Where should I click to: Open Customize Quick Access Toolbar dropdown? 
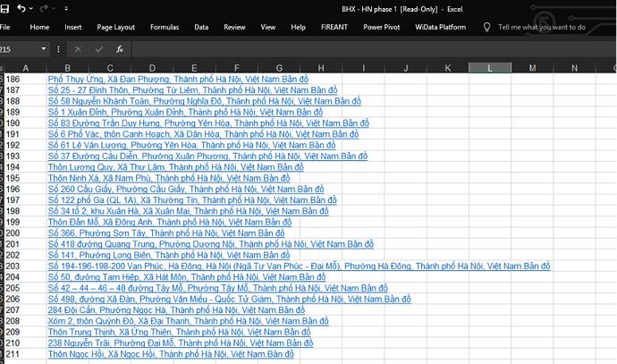click(x=66, y=8)
